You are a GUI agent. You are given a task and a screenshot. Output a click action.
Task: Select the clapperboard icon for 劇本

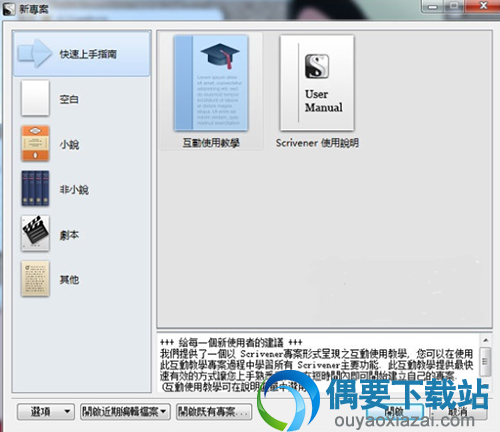[35, 233]
